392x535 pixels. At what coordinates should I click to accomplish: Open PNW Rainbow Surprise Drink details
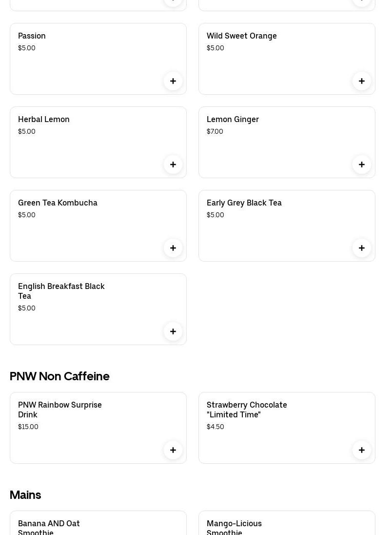(x=60, y=410)
